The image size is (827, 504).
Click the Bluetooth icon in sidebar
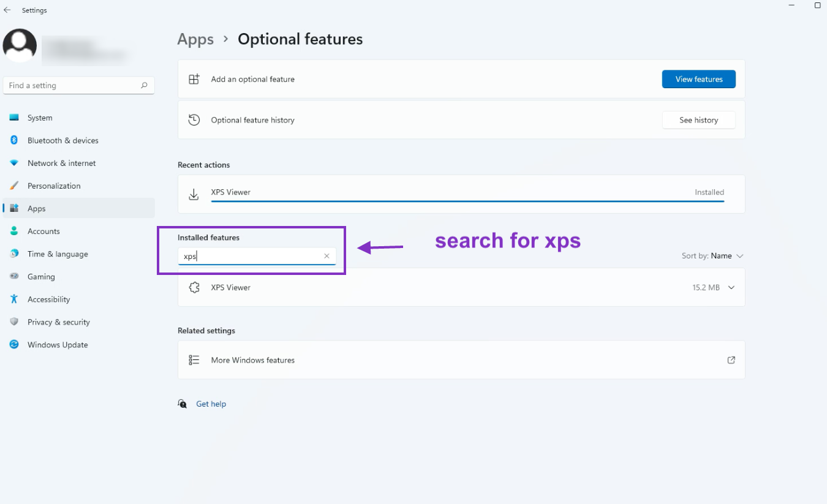(x=14, y=140)
